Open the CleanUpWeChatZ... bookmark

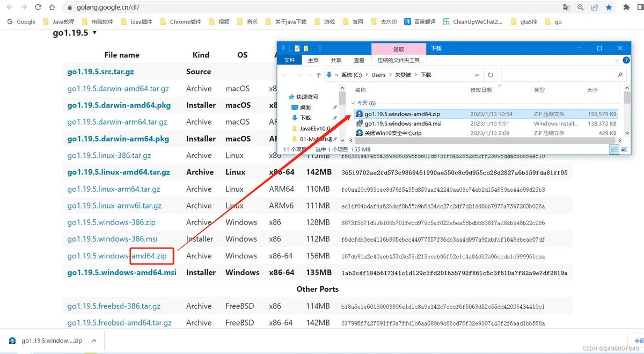[473, 22]
